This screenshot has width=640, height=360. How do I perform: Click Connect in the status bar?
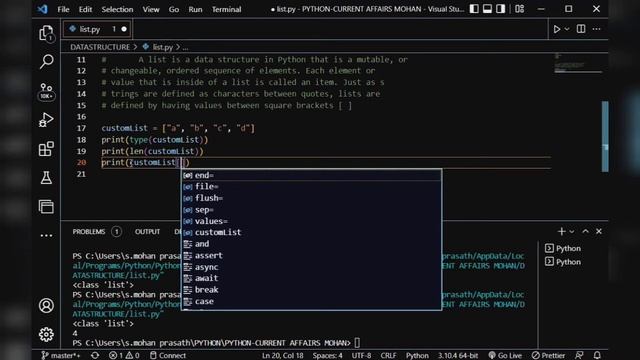pos(168,355)
